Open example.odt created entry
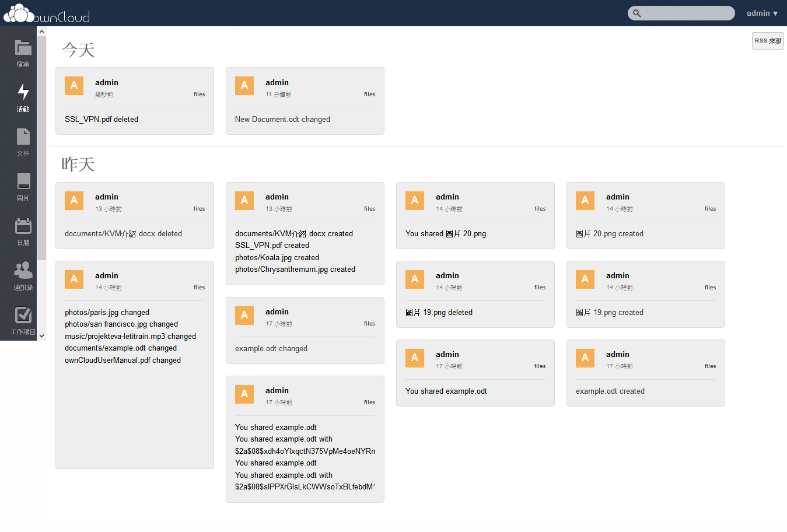Viewport: 787px width, 532px height. pyautogui.click(x=610, y=391)
